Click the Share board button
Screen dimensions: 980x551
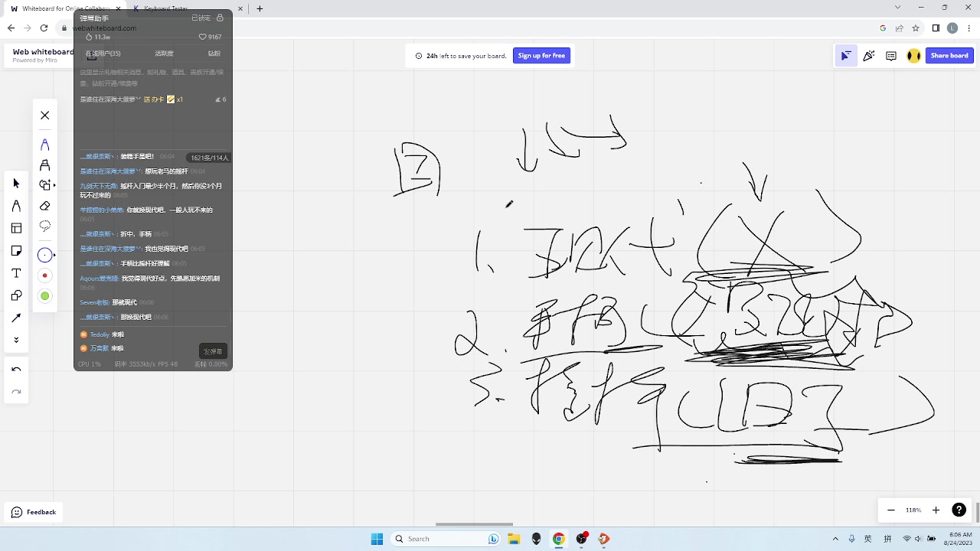pyautogui.click(x=949, y=56)
